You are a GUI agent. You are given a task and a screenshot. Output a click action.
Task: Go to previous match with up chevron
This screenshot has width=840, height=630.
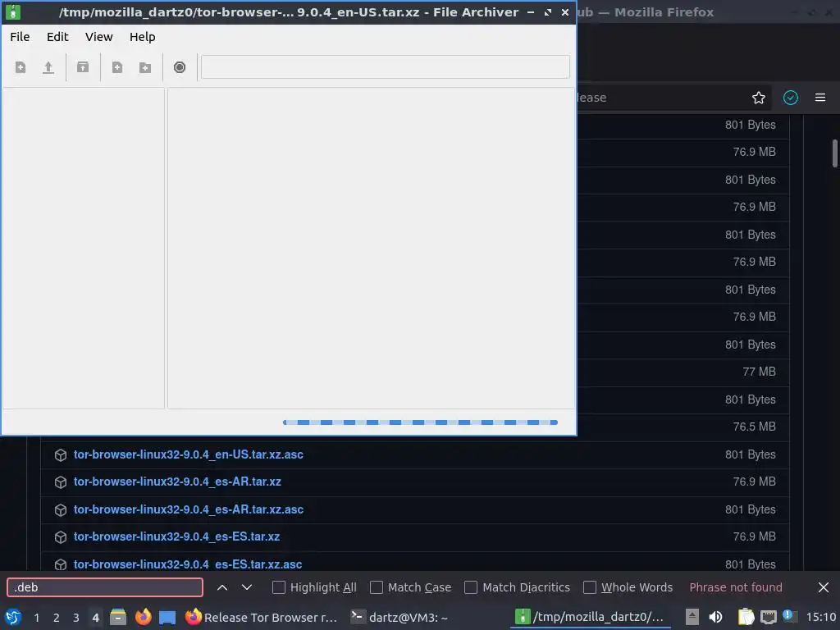[222, 587]
